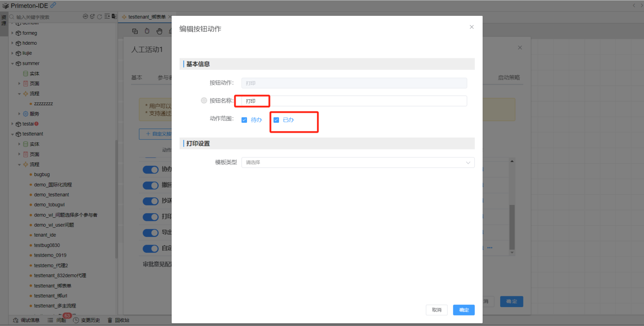Uncheck the 待办 checkbox
This screenshot has height=326, width=644.
(244, 120)
